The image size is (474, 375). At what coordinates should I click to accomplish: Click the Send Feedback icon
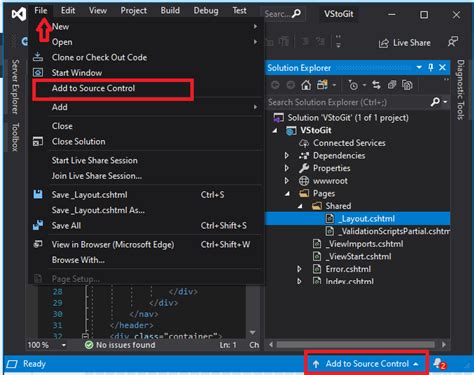(453, 42)
